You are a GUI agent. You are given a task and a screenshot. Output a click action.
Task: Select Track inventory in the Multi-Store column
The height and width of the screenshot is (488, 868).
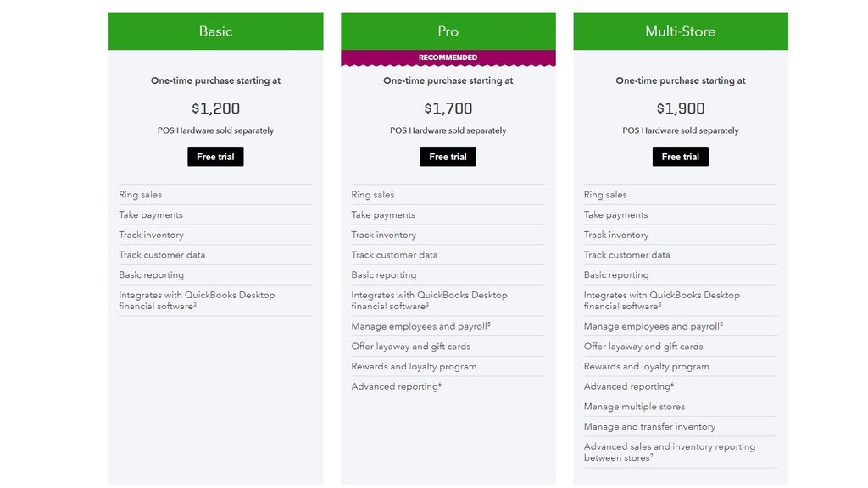click(x=616, y=235)
